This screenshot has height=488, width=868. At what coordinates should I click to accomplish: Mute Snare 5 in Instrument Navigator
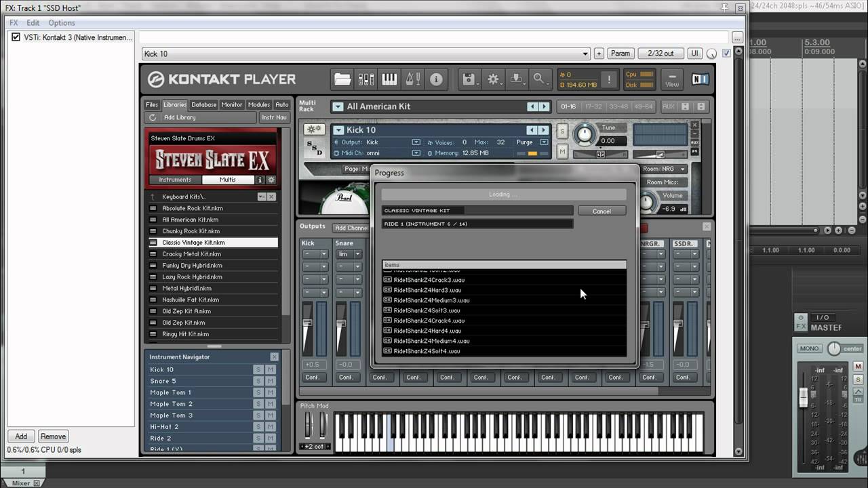(x=271, y=381)
